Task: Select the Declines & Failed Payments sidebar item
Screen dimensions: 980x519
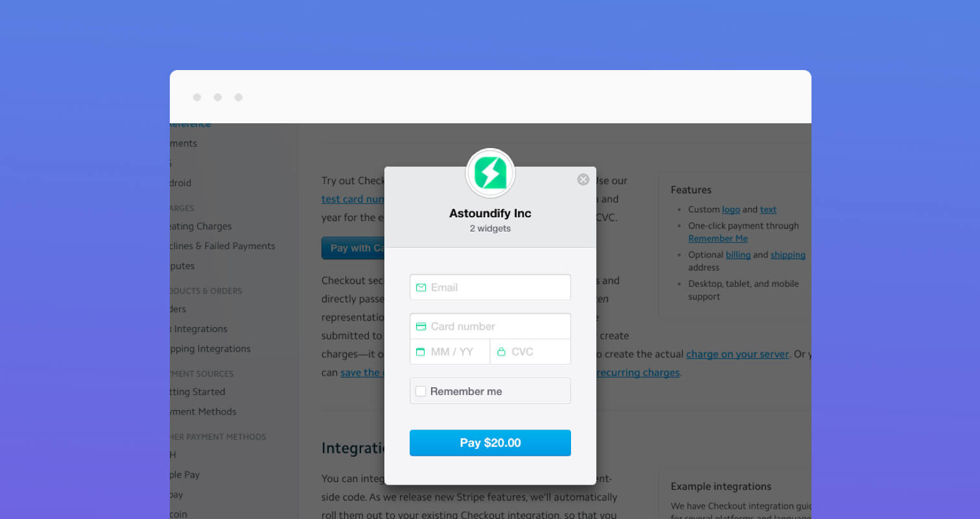Action: (222, 246)
